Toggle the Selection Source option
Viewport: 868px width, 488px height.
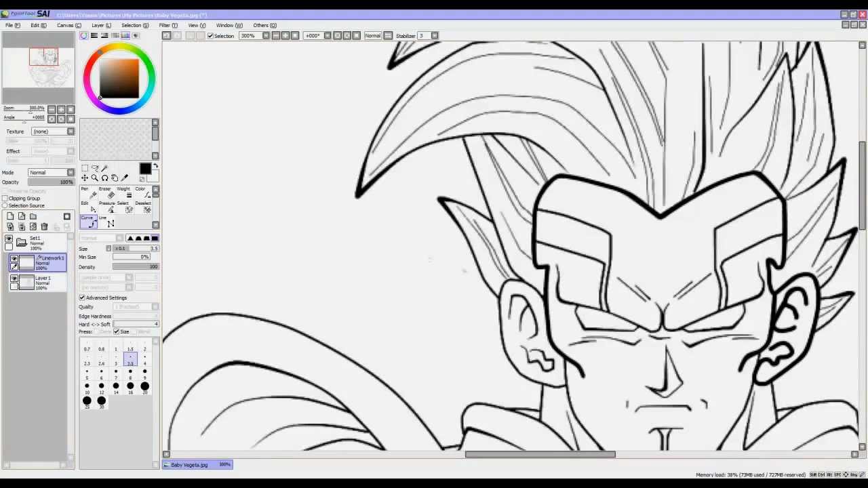coord(5,205)
